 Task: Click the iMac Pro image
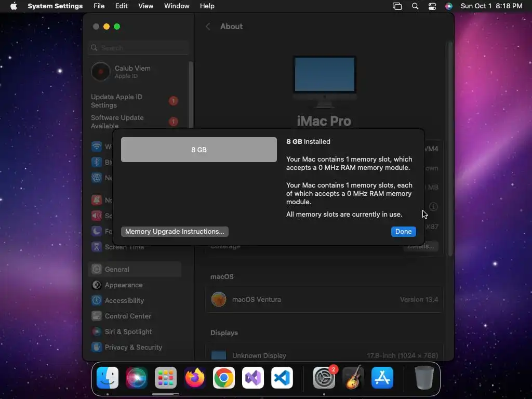point(324,82)
